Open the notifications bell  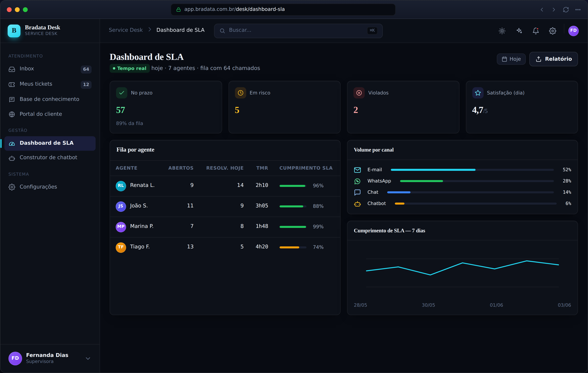536,31
